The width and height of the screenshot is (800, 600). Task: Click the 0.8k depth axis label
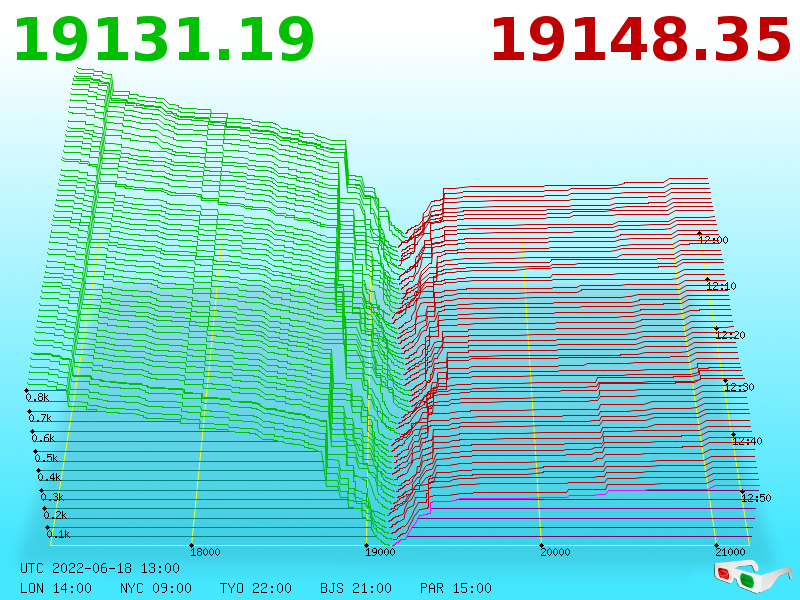pyautogui.click(x=37, y=397)
